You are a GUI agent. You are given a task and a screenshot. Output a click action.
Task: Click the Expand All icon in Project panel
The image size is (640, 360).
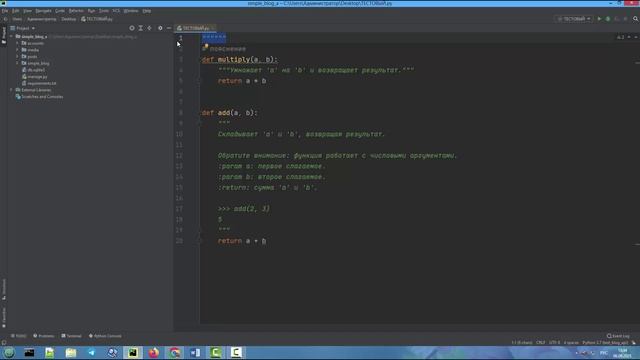(140, 28)
